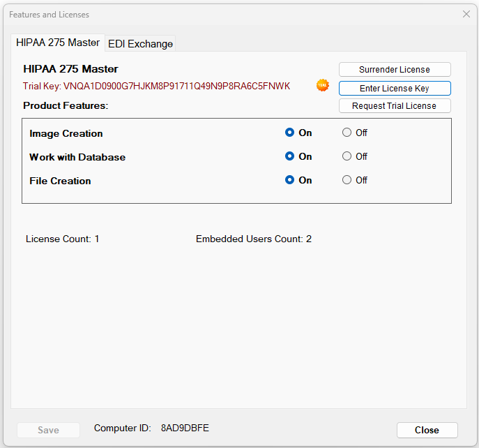Click the License Count: 1 label
Viewport: 479px width, 448px height.
(x=62, y=239)
